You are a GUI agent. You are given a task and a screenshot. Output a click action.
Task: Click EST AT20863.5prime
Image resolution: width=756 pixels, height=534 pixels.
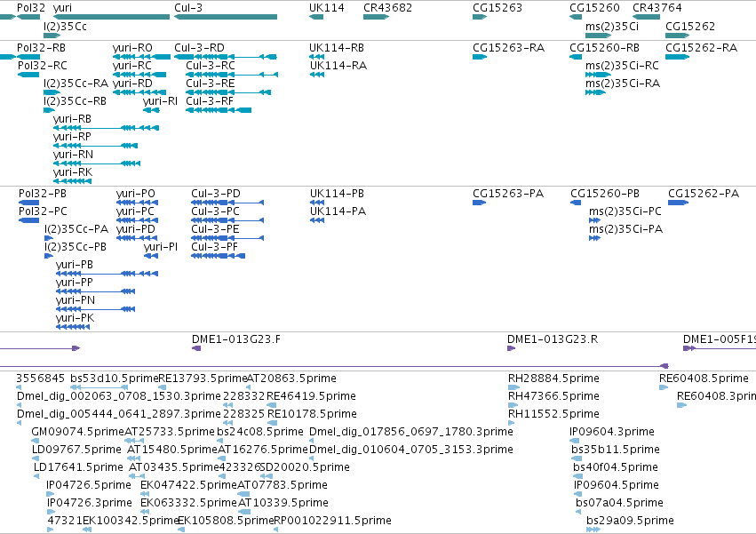251,387
